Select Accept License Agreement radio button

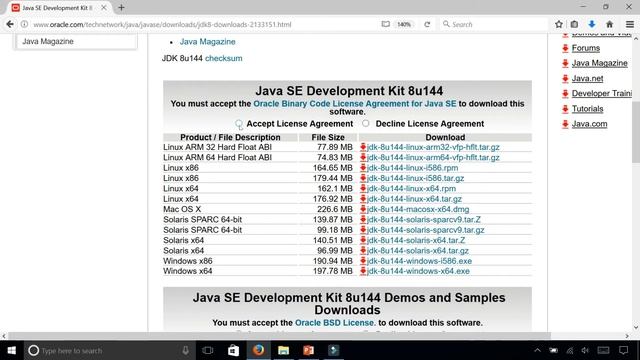click(x=239, y=124)
